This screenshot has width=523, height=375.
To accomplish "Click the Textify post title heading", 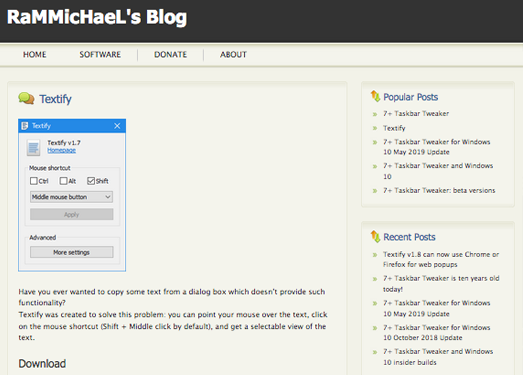I will tap(55, 99).
